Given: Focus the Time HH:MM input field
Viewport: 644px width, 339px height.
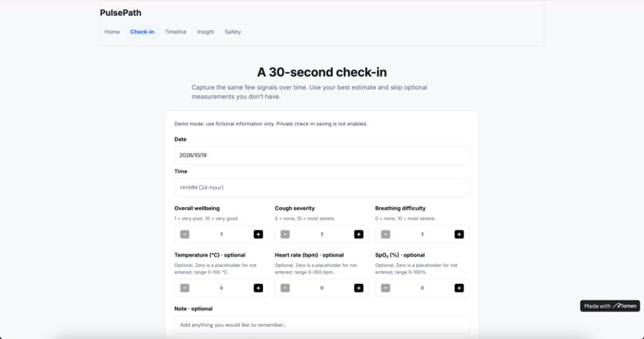Looking at the screenshot, I should 321,187.
